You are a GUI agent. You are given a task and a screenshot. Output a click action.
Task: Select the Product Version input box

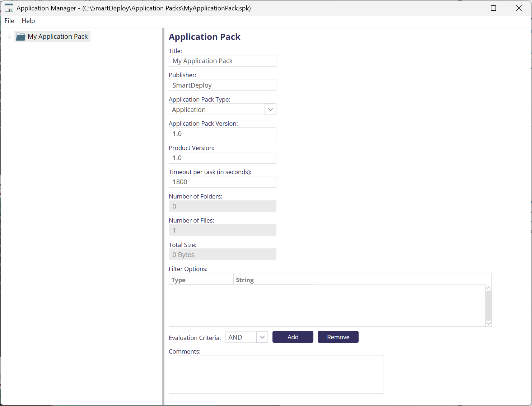click(x=222, y=158)
